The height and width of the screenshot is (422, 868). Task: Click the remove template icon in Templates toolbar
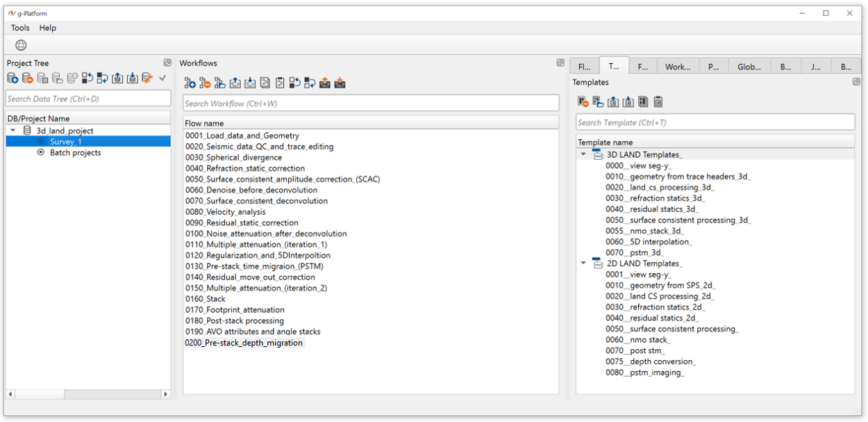[x=583, y=102]
